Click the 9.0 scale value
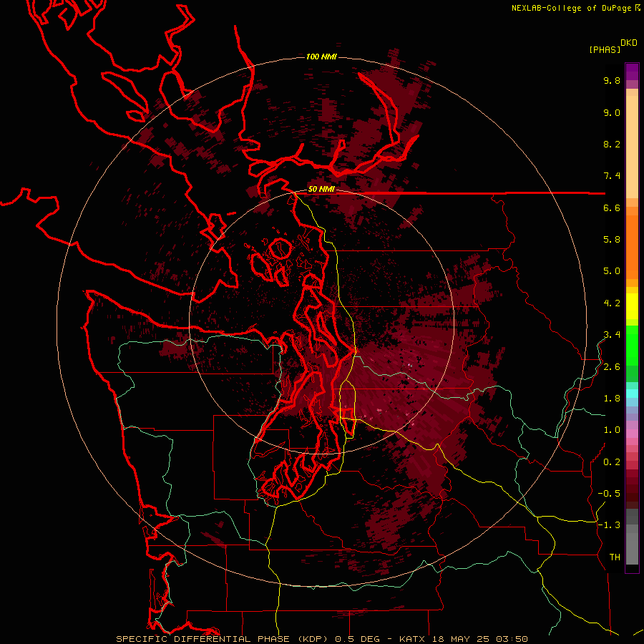The image size is (644, 644). [x=612, y=112]
